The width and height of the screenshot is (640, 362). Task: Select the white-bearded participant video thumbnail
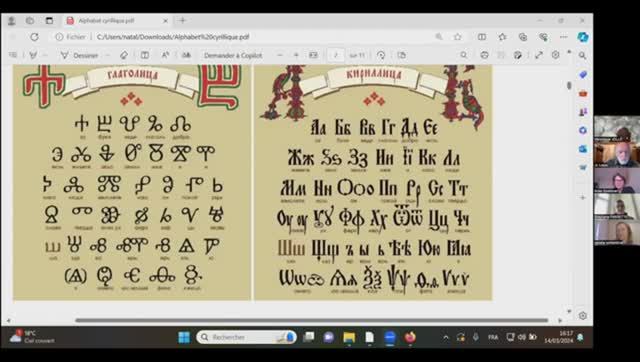pyautogui.click(x=617, y=155)
